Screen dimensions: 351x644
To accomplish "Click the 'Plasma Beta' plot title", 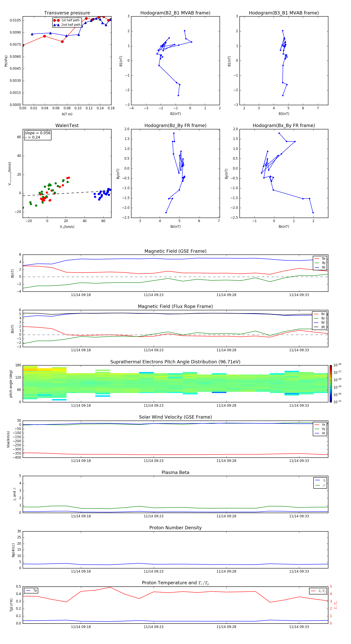I will pos(175,472).
